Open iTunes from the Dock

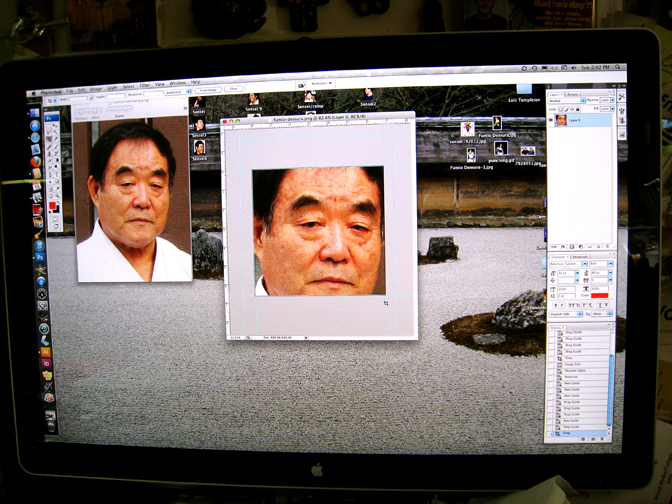click(39, 246)
